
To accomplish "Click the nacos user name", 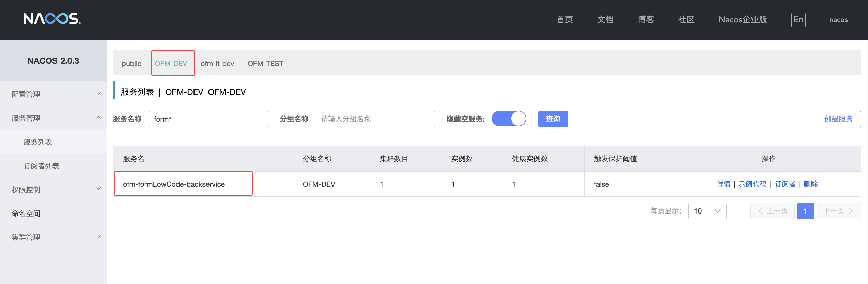I will [838, 20].
